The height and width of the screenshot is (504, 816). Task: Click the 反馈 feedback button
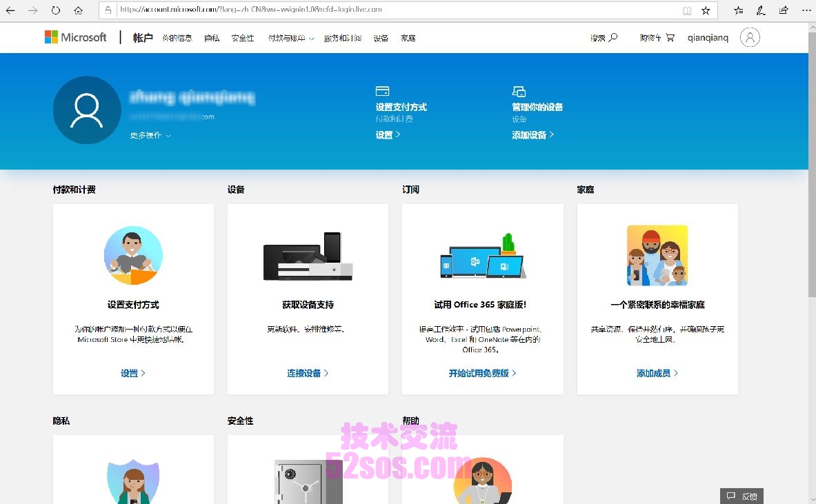(742, 496)
